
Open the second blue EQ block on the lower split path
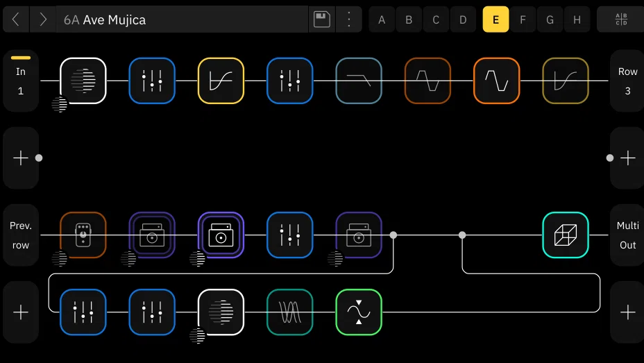tap(152, 312)
